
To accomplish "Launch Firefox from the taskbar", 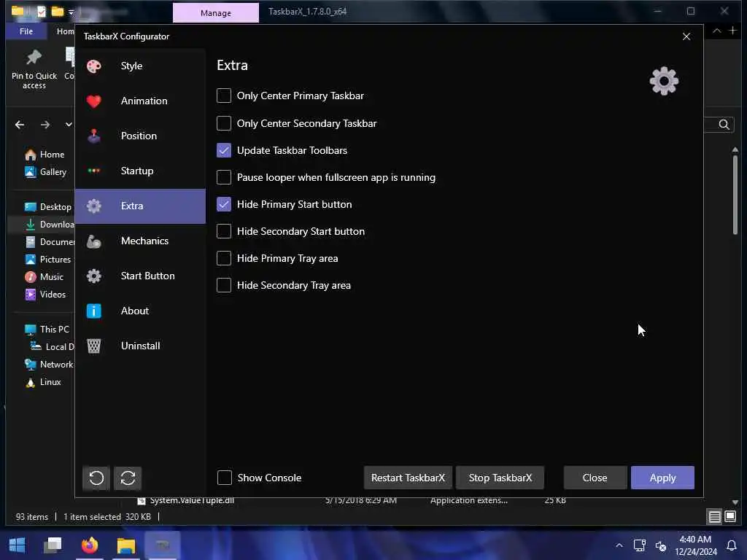I will [x=90, y=545].
